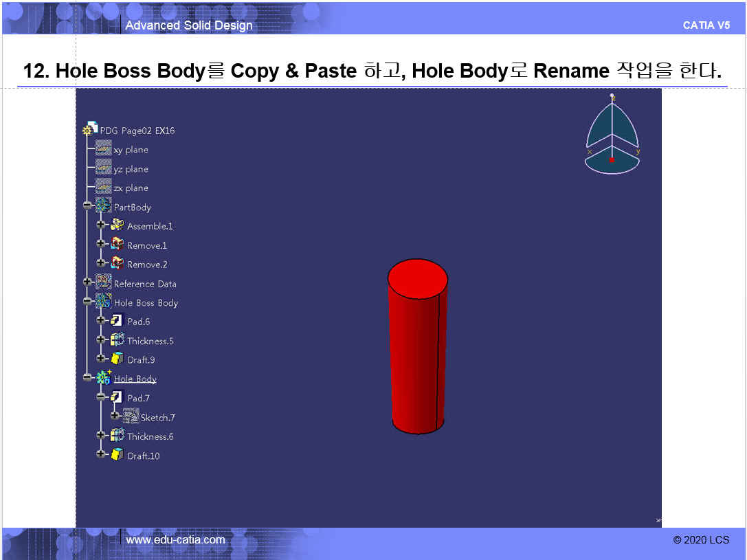The image size is (747, 560).
Task: Select the Draft.9 feature icon
Action: pos(118,359)
